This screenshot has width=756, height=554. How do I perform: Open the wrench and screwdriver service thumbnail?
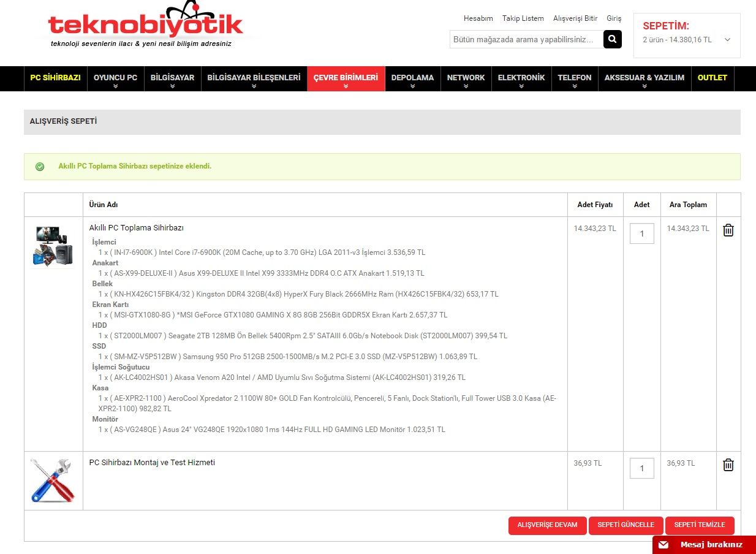53,480
